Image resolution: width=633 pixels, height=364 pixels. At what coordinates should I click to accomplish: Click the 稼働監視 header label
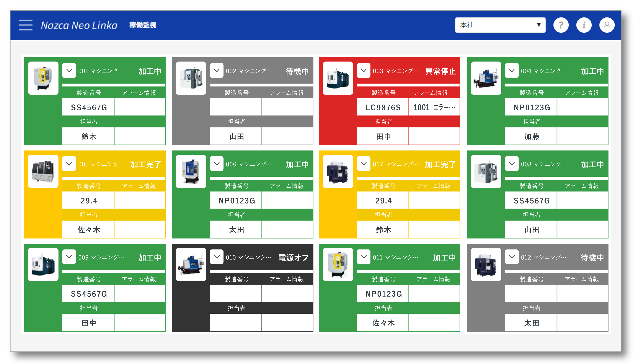(142, 25)
